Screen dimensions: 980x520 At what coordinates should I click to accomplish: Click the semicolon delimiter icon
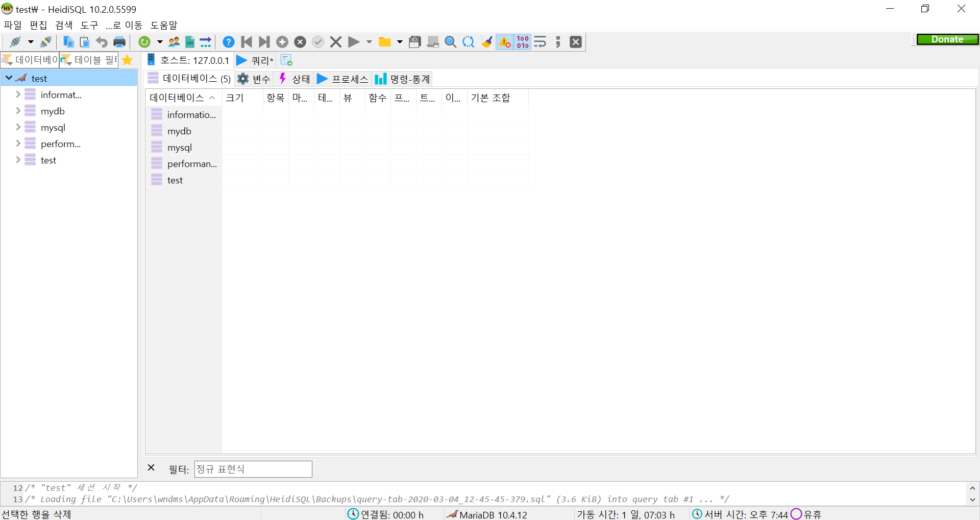click(x=558, y=42)
